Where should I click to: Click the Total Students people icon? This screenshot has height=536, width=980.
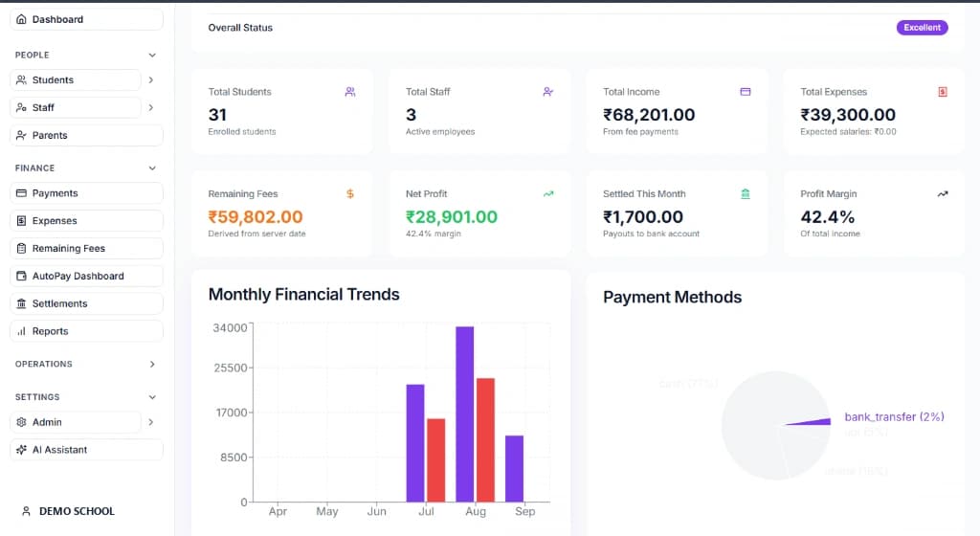tap(350, 92)
